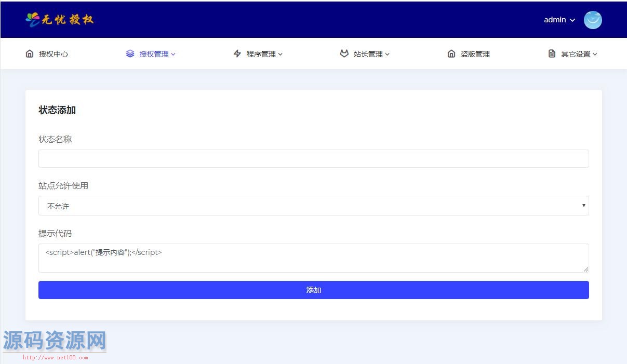The width and height of the screenshot is (627, 364).
Task: Open the 站点允许使用 select showing 不允许
Action: click(314, 206)
